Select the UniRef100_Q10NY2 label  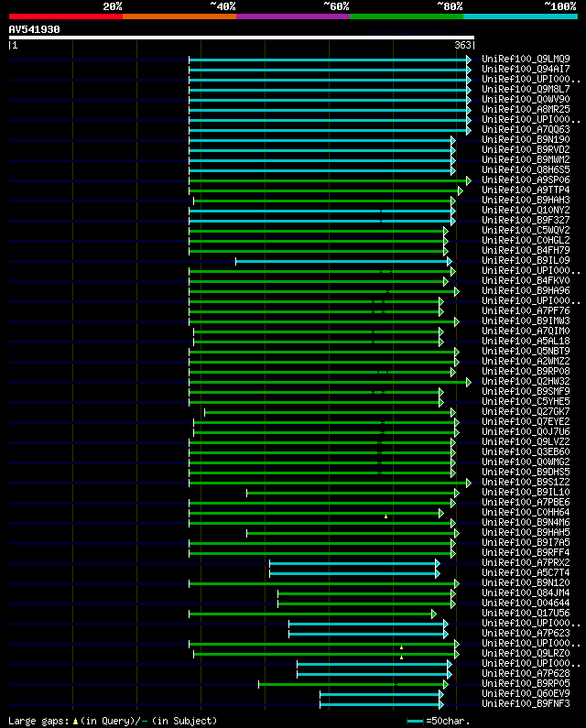point(526,211)
